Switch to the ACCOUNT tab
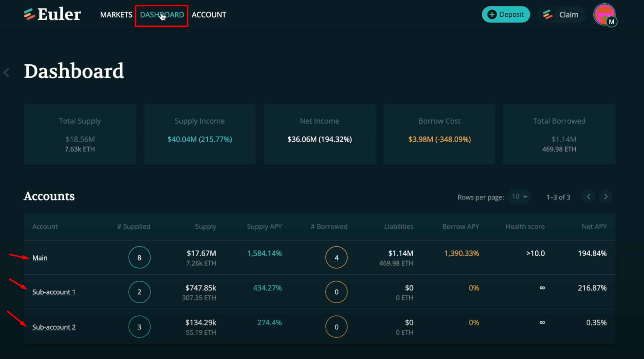The height and width of the screenshot is (359, 644). coord(209,15)
